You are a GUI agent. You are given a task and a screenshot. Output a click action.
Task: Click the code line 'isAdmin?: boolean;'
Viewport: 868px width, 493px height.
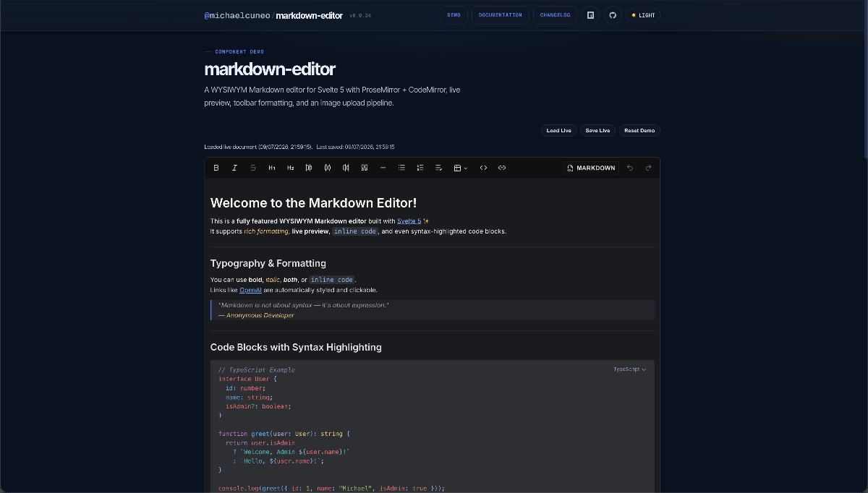258,406
